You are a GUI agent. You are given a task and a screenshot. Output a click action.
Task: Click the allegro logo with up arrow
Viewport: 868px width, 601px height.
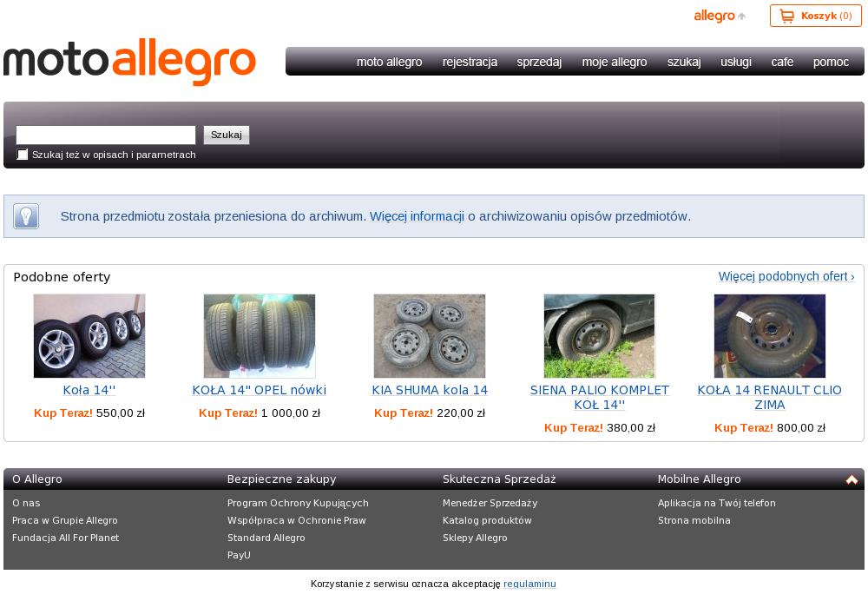tap(720, 16)
